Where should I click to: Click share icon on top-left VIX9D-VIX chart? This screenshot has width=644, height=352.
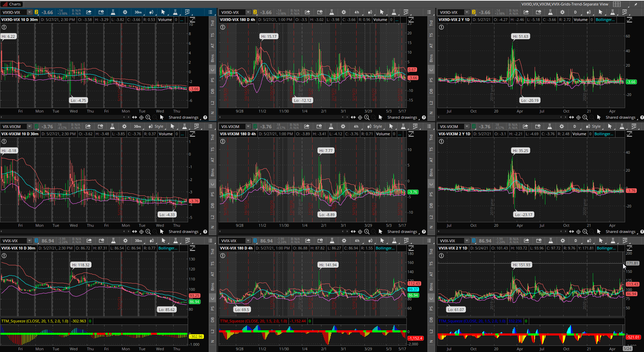pos(89,12)
